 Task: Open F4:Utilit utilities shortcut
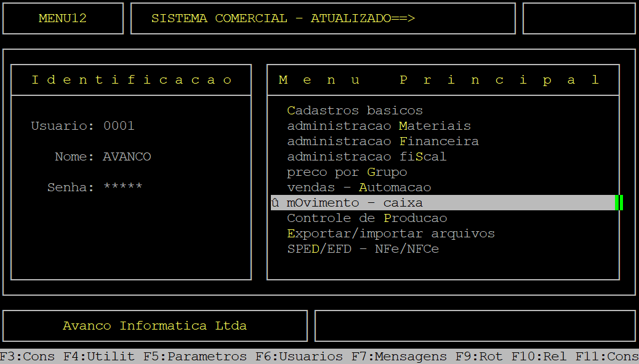98,357
